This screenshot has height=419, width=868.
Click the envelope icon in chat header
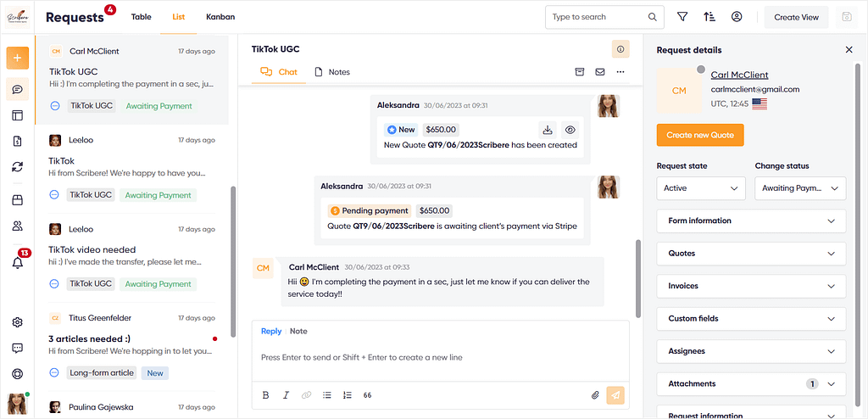(599, 72)
